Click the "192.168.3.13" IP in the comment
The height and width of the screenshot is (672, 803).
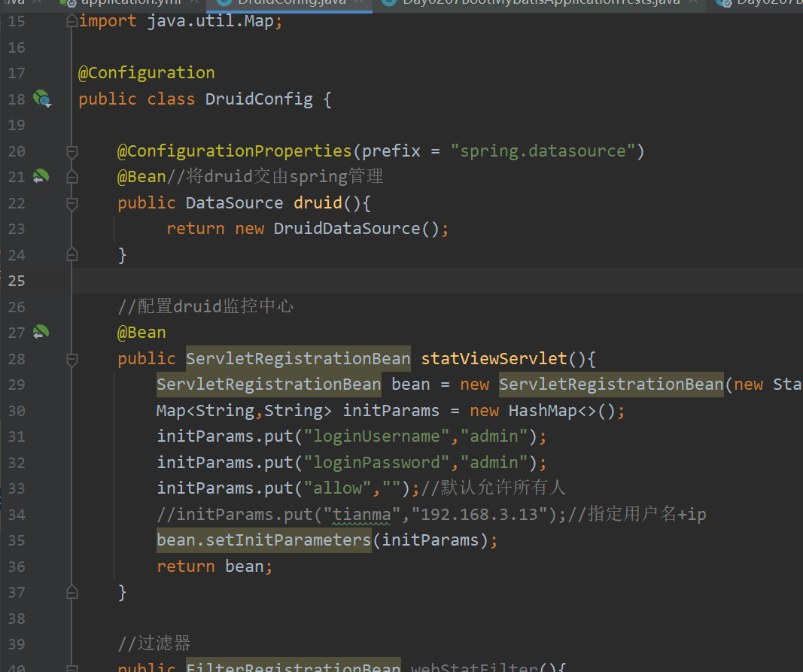pos(479,514)
